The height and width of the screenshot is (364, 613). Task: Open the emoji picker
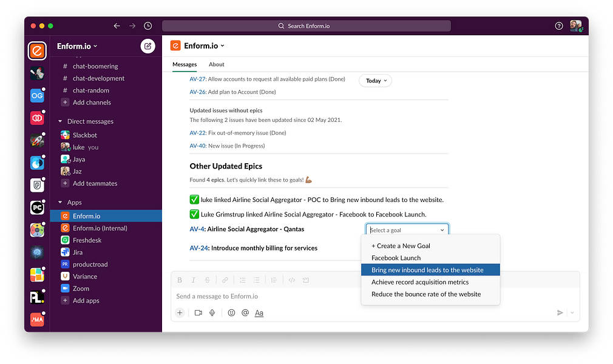(x=231, y=313)
